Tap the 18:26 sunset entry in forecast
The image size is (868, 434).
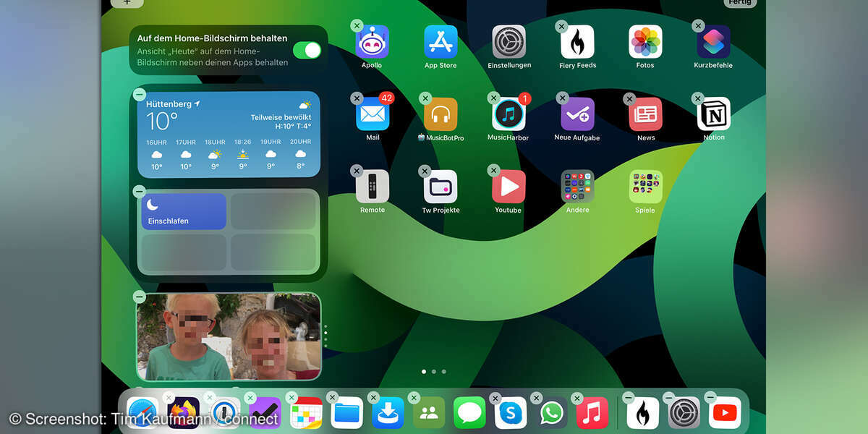click(x=243, y=156)
